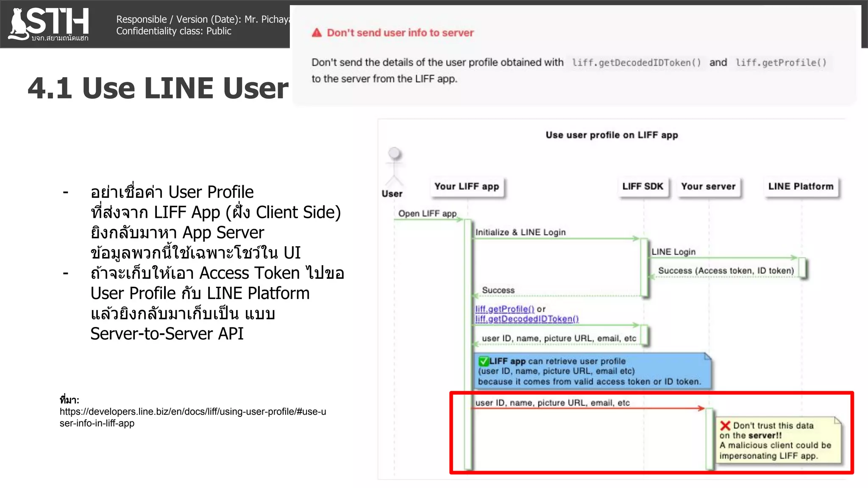868x488 pixels.
Task: Click the 'Your LIFF app' box
Action: pyautogui.click(x=467, y=186)
